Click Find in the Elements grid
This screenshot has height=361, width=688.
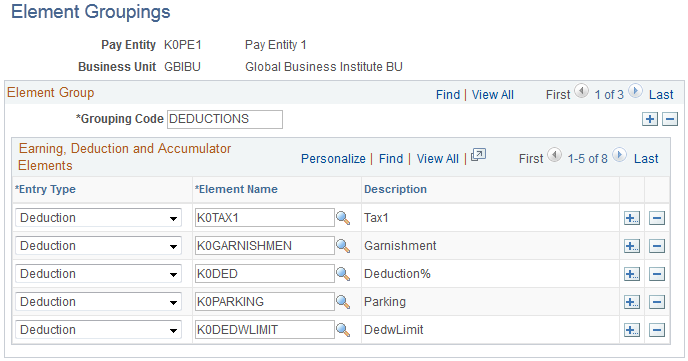tap(391, 159)
